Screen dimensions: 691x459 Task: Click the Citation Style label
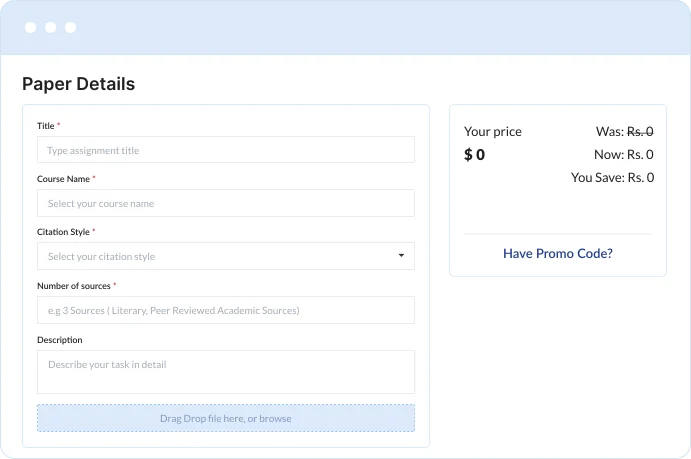point(63,232)
